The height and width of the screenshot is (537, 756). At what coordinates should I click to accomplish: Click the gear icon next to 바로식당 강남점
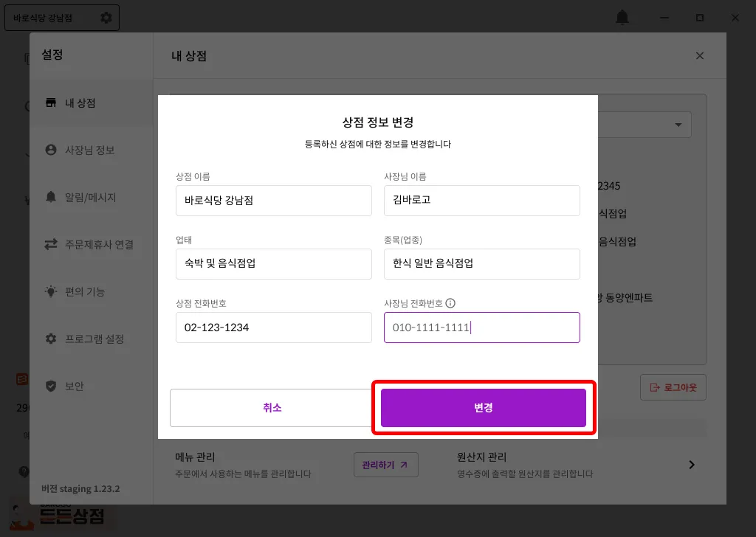point(106,18)
